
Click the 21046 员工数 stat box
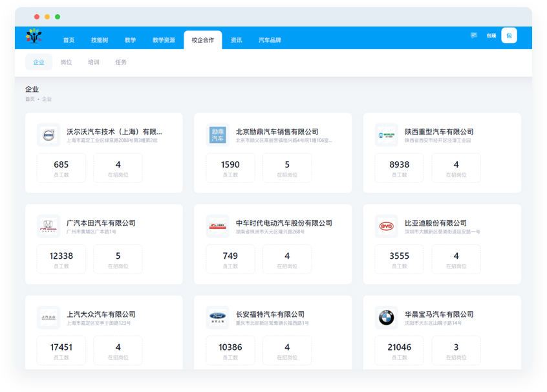(400, 351)
